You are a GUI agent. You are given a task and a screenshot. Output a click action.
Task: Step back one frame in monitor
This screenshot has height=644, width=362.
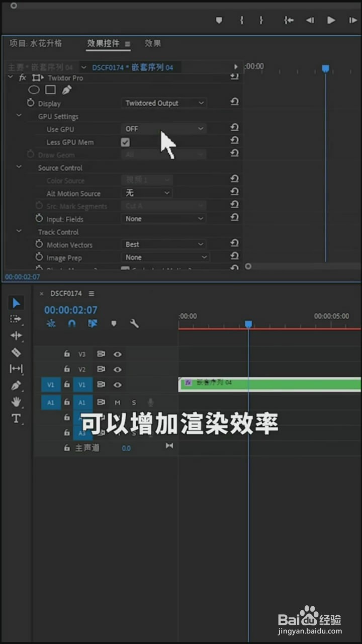[x=310, y=20]
